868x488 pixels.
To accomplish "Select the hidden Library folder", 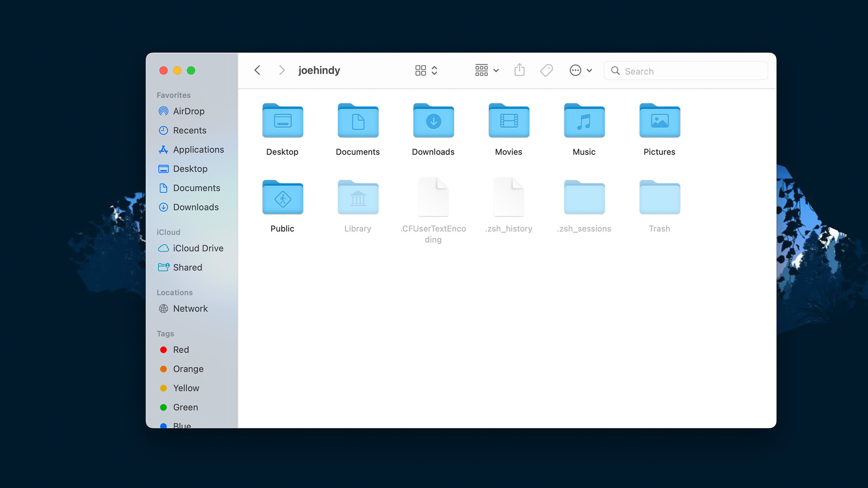I will (358, 198).
